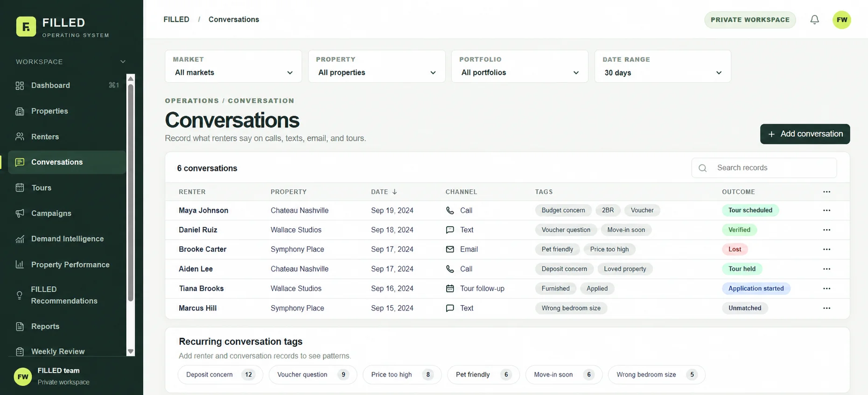Open the FW user avatar menu
Image resolution: width=868 pixels, height=395 pixels.
tap(842, 20)
